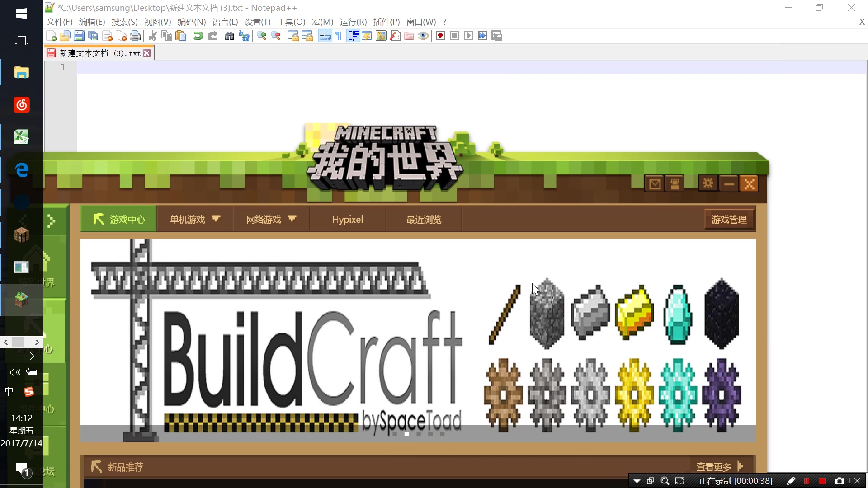This screenshot has height=488, width=868.
Task: Open Find with the binoculars icon
Action: click(x=230, y=36)
